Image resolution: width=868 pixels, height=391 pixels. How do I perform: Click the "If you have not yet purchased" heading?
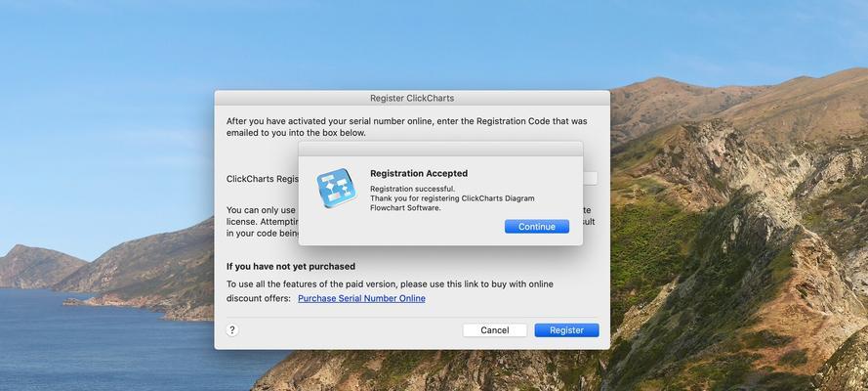291,267
